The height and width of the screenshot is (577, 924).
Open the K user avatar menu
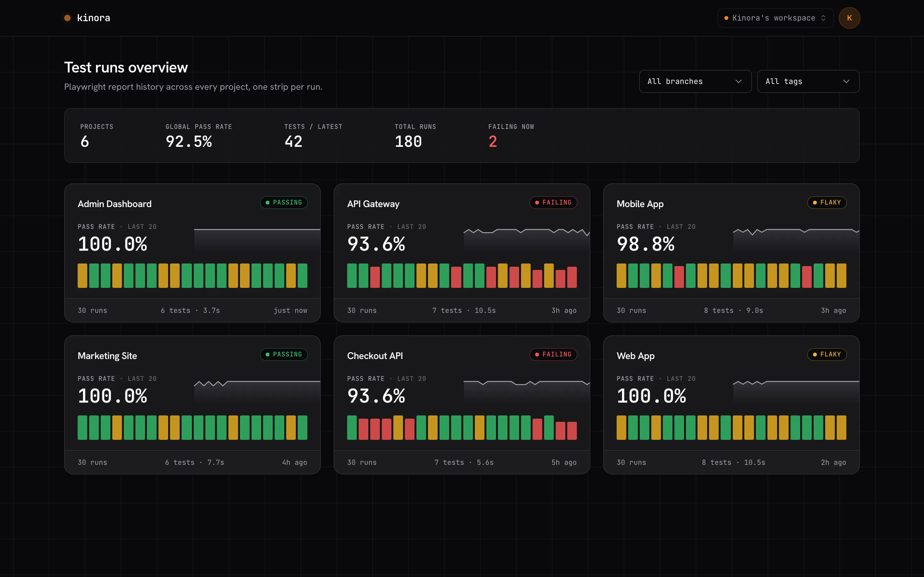click(x=849, y=18)
